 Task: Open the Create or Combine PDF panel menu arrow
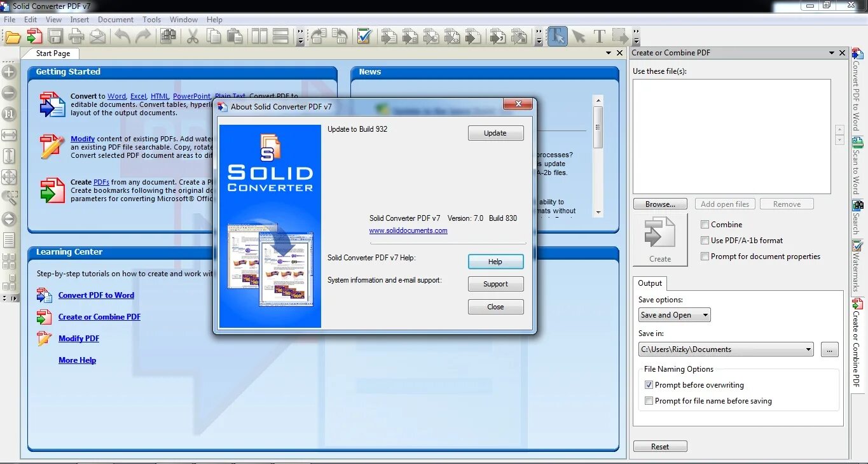[832, 53]
